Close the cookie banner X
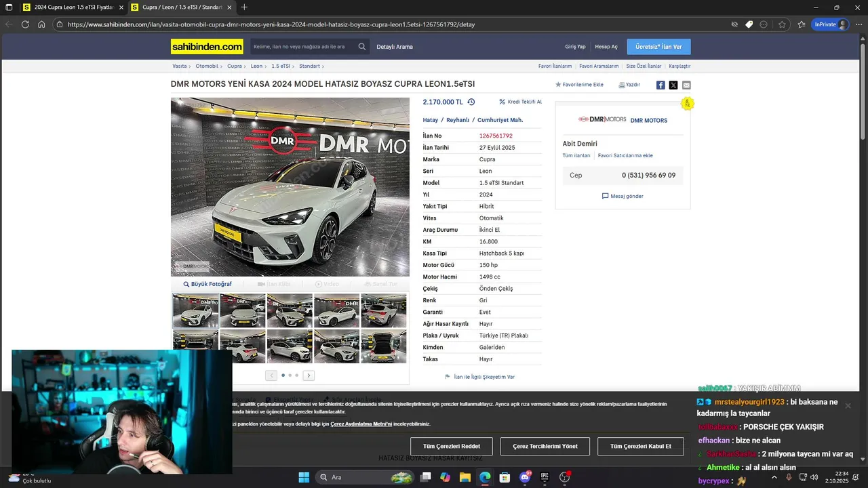This screenshot has height=488, width=868. tap(848, 405)
